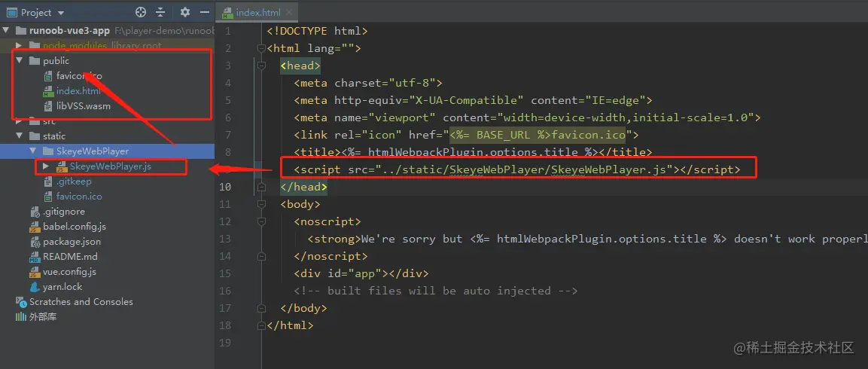The image size is (868, 369).
Task: Click the link rel="icon" code line
Action: pos(467,135)
